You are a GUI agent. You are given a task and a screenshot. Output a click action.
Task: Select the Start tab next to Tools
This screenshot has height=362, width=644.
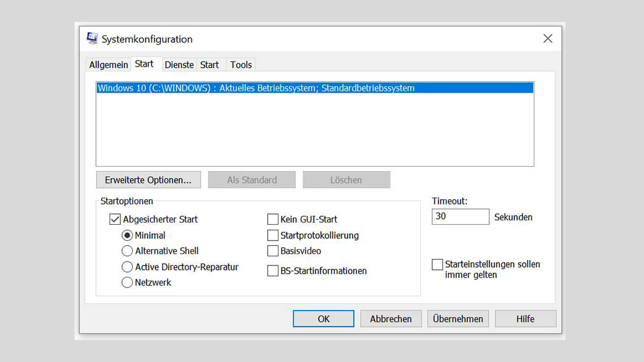pyautogui.click(x=210, y=65)
